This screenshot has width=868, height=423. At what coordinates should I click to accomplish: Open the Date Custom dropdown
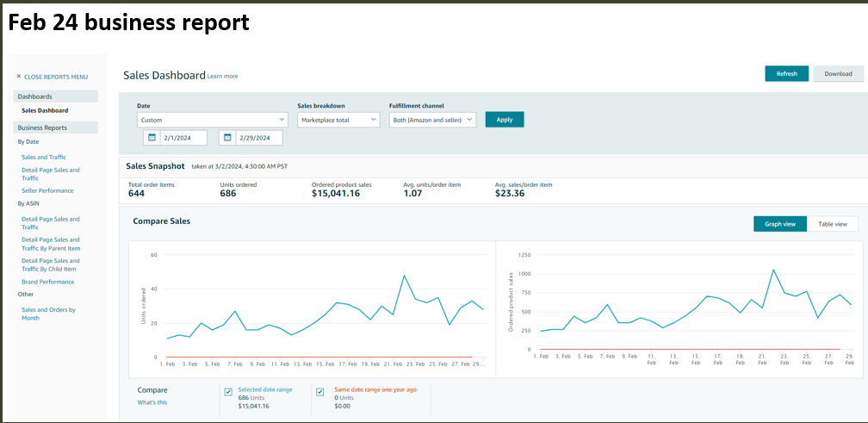tap(212, 120)
